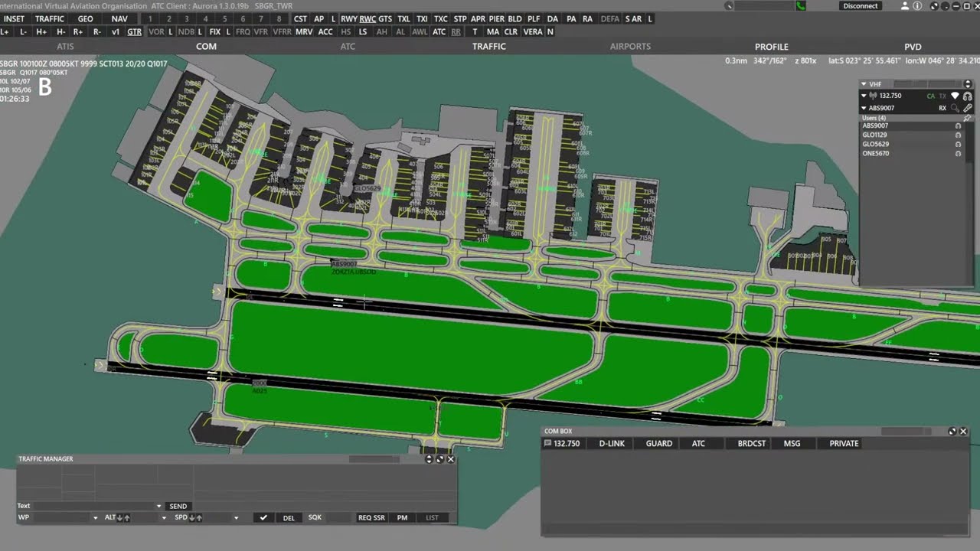The width and height of the screenshot is (980, 551).
Task: Click the ALT down-arrow icon
Action: [x=119, y=518]
